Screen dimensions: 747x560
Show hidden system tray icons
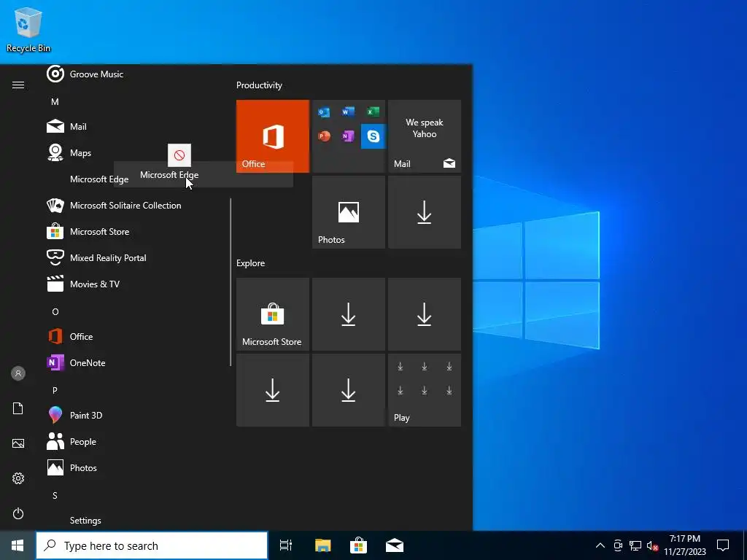[600, 545]
